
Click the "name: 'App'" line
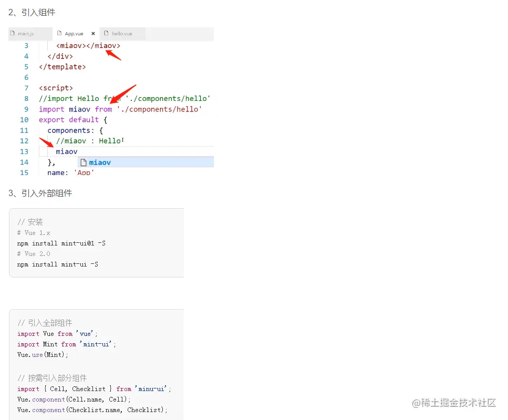tap(70, 173)
